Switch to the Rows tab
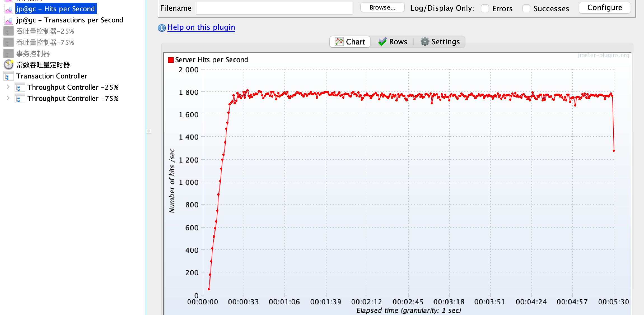This screenshot has width=644, height=315. click(393, 42)
